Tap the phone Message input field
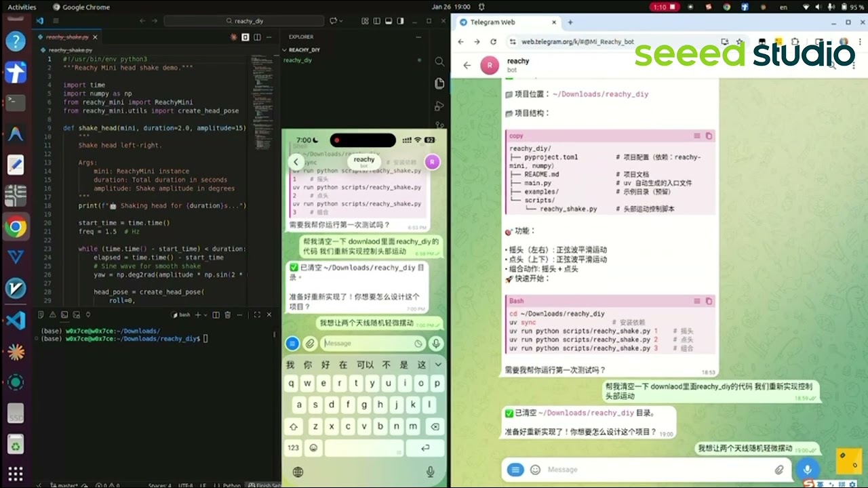868x488 pixels. [372, 344]
